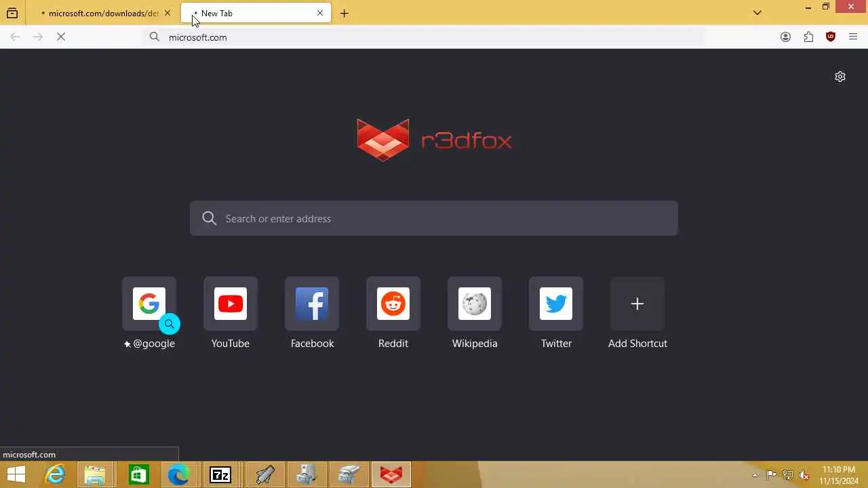Open File Explorer from taskbar
Viewport: 868px width, 488px height.
(x=96, y=475)
